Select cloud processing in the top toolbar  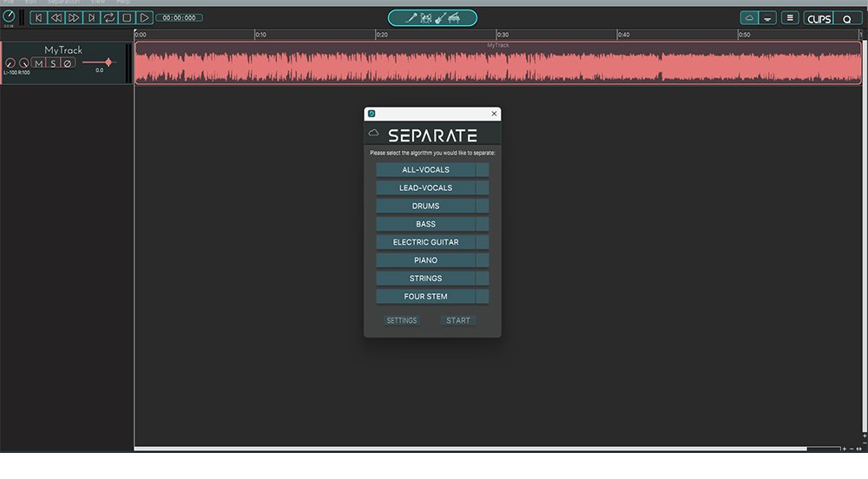pyautogui.click(x=749, y=18)
